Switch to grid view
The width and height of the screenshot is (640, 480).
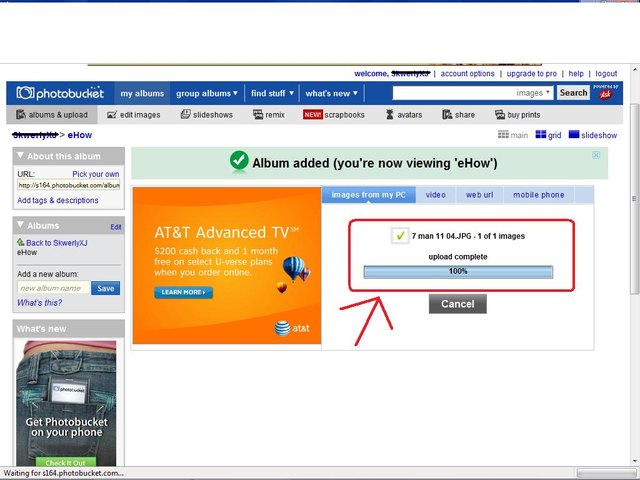click(548, 135)
